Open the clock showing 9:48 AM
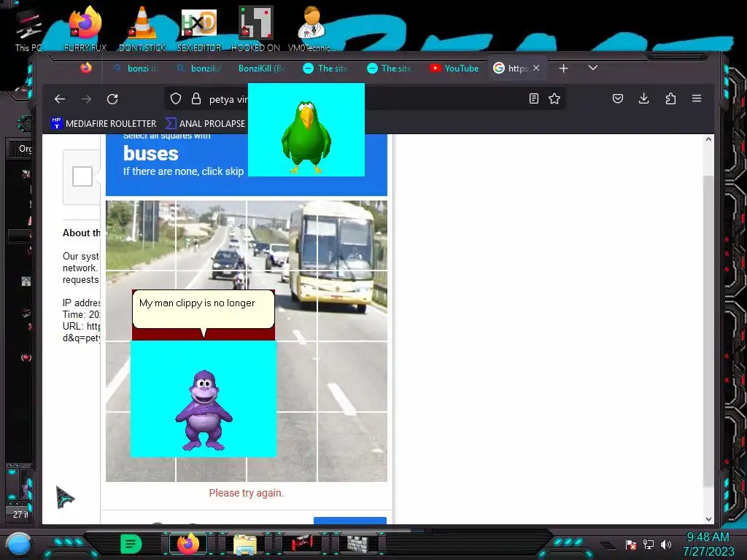This screenshot has height=560, width=747. [x=708, y=544]
